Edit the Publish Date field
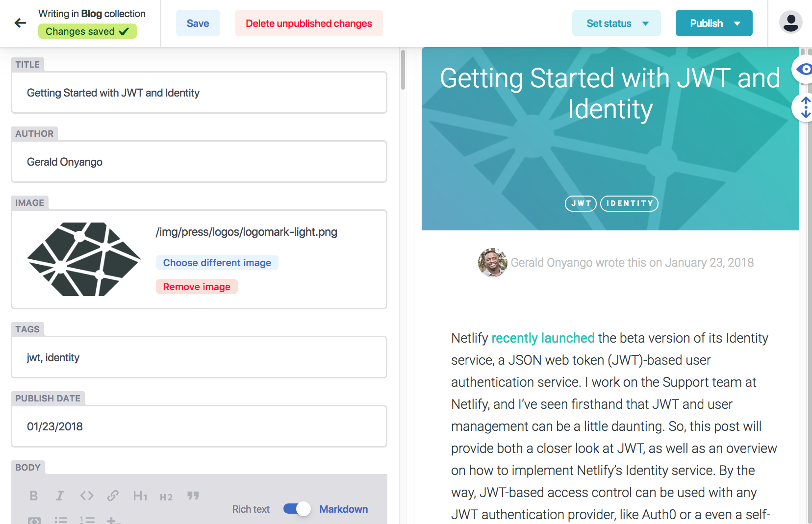 click(x=199, y=426)
